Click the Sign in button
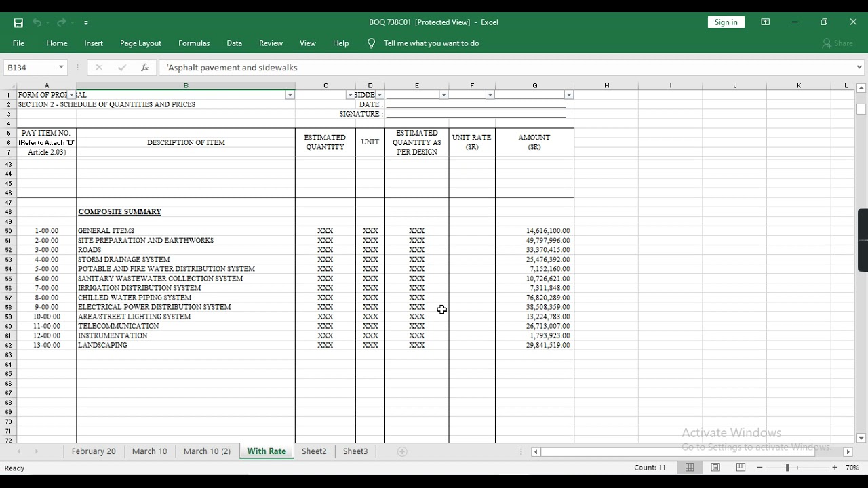Screen dimensions: 868x488 (x=726, y=22)
